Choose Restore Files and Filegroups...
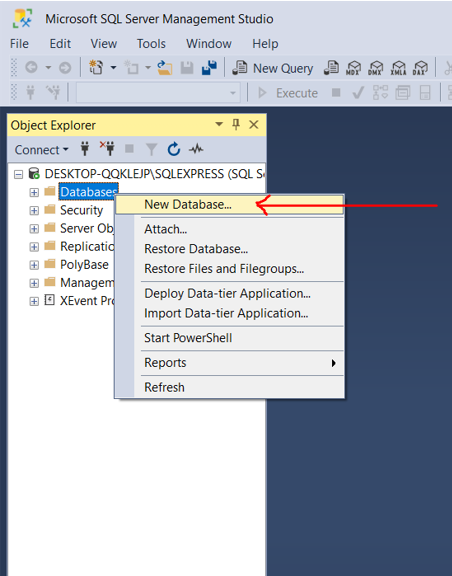 pyautogui.click(x=230, y=269)
